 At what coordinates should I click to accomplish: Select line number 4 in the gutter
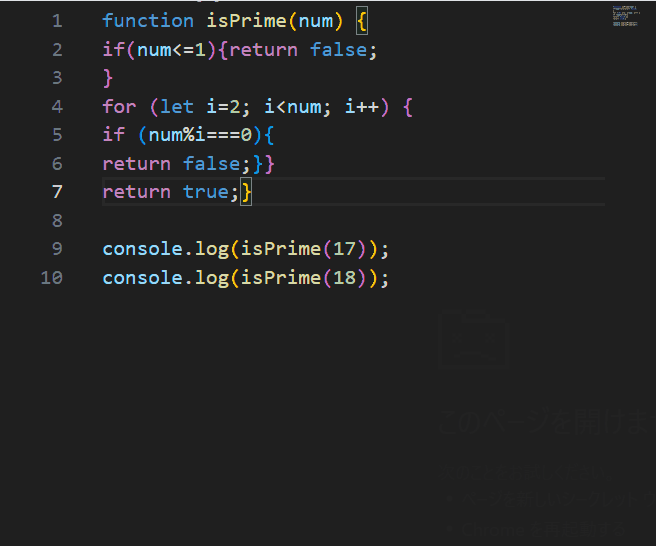point(56,106)
